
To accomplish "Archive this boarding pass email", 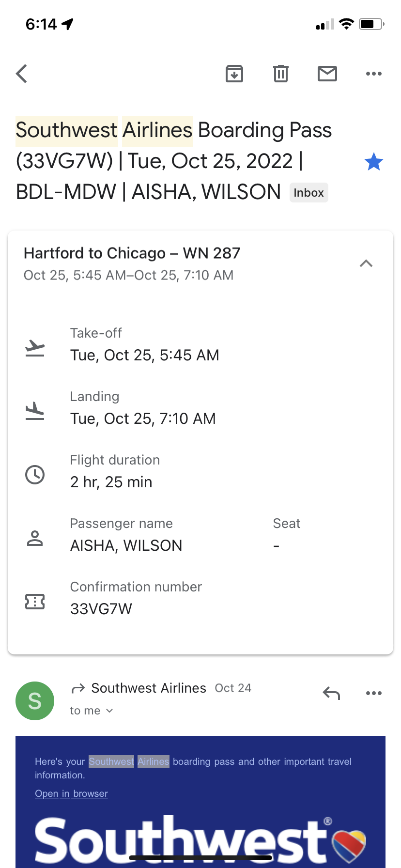I will click(234, 74).
